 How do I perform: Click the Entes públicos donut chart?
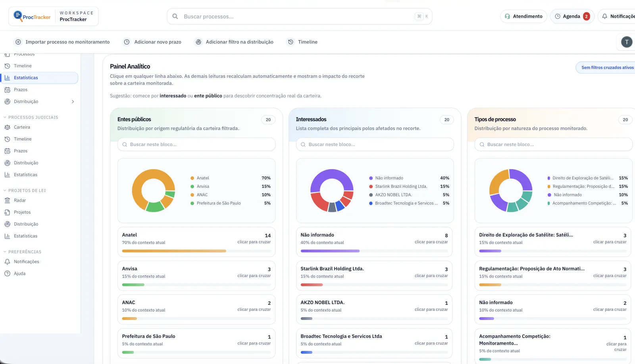click(x=154, y=191)
